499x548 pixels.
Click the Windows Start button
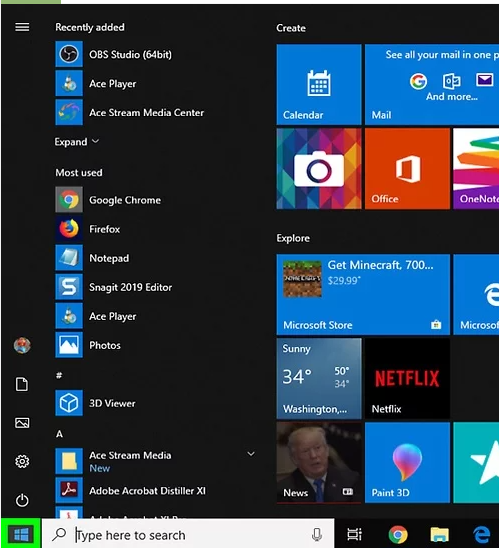[x=21, y=534]
